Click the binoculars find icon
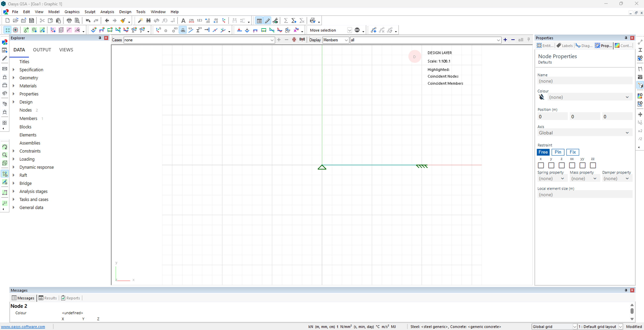 [148, 21]
